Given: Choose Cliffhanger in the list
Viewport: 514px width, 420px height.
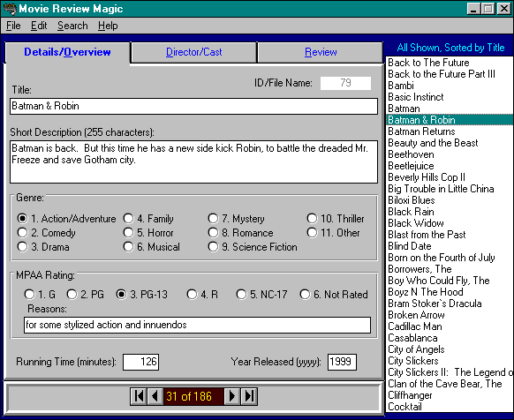Looking at the screenshot, I should tap(450, 394).
